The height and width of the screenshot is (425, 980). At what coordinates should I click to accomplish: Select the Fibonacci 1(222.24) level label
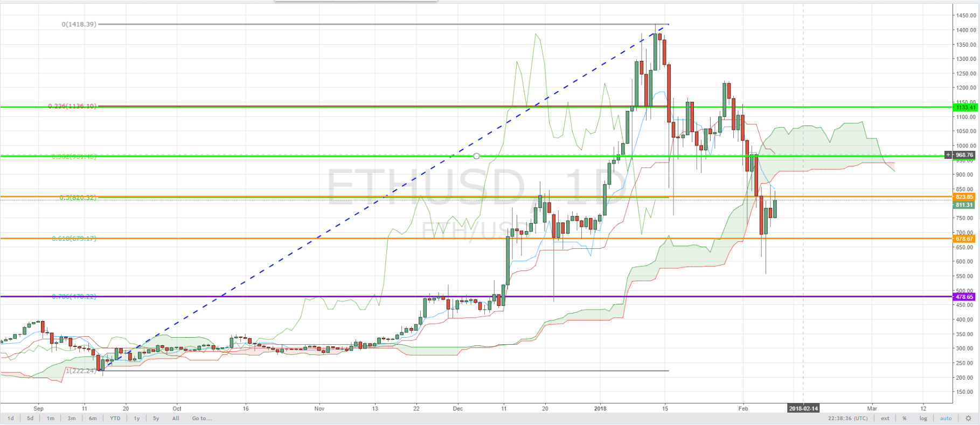(81, 371)
